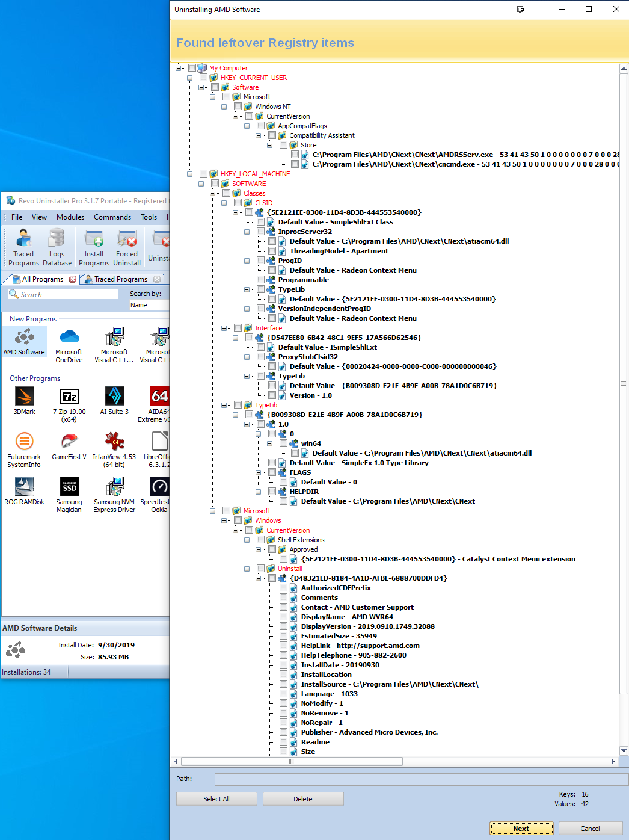Click the Path text field
This screenshot has height=840, width=629.
click(x=422, y=779)
